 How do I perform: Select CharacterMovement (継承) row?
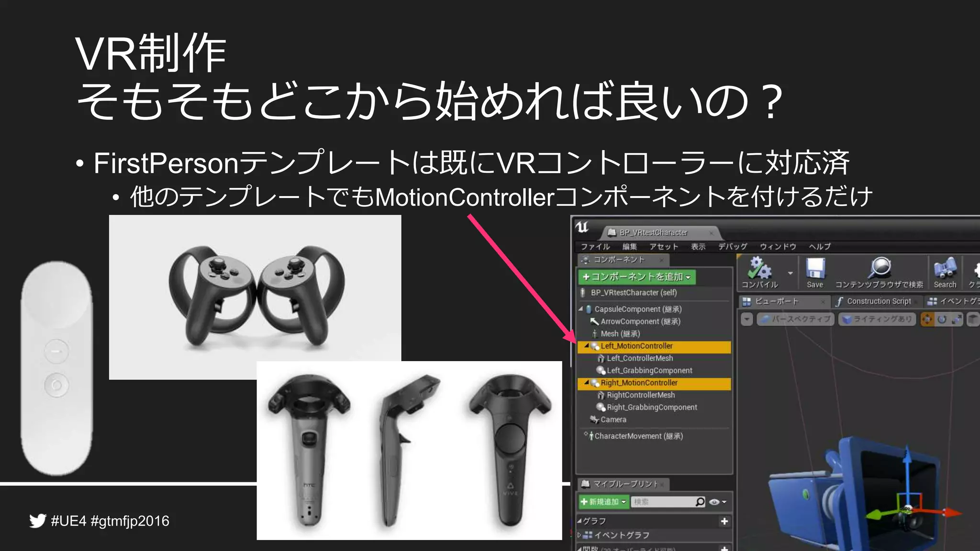coord(654,436)
